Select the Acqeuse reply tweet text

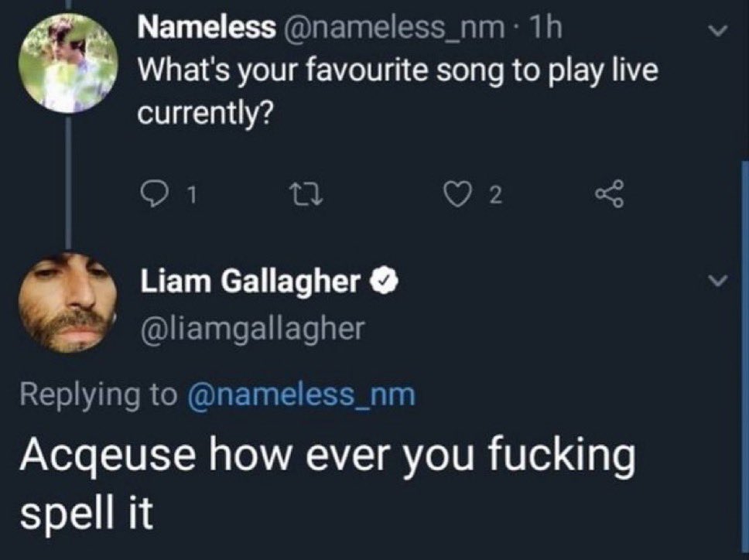tap(328, 483)
